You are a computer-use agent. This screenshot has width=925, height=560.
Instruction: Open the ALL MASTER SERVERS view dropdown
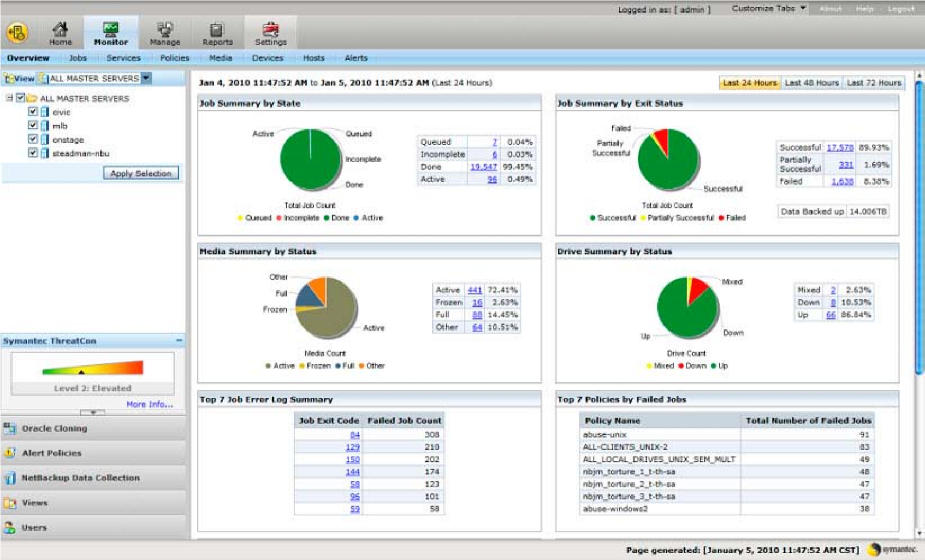tap(146, 78)
